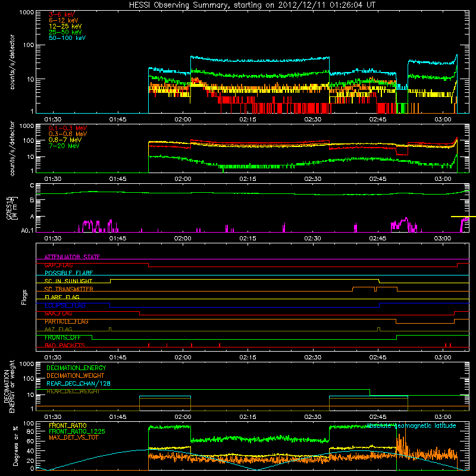Viewport: 476px width, 476px height.
Task: Click the DECIMATION_WEIGHT legend entry
Action: tap(76, 375)
